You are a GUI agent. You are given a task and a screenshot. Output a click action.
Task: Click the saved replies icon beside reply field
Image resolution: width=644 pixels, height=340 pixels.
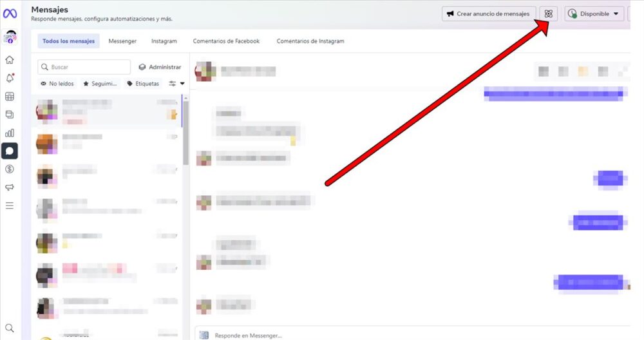pos(204,335)
